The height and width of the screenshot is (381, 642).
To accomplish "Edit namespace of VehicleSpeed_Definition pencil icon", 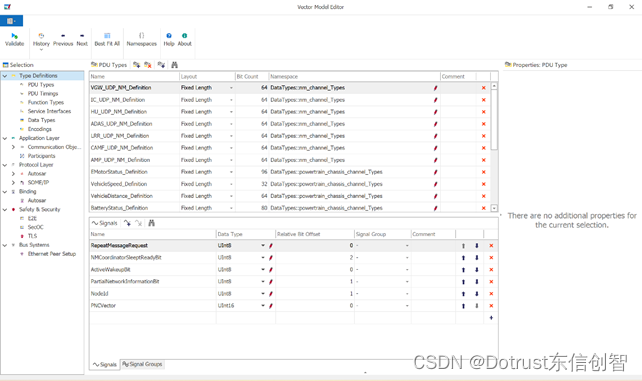I will [x=435, y=184].
